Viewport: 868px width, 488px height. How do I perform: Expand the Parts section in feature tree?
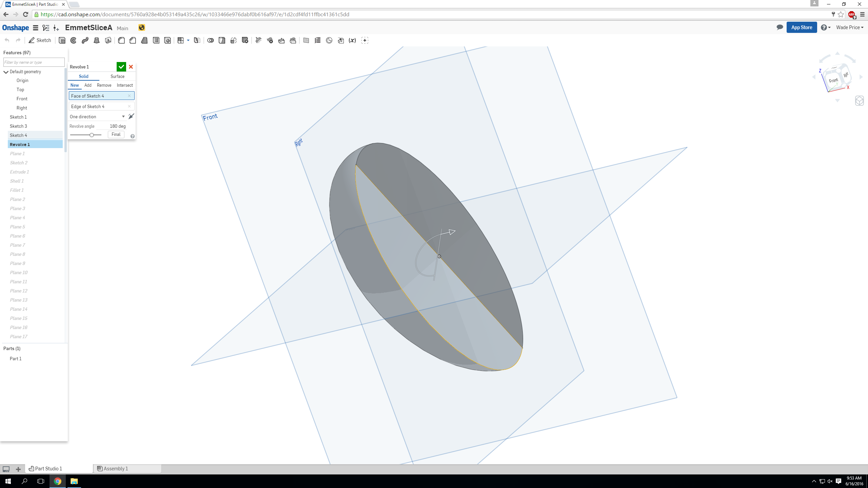[11, 348]
